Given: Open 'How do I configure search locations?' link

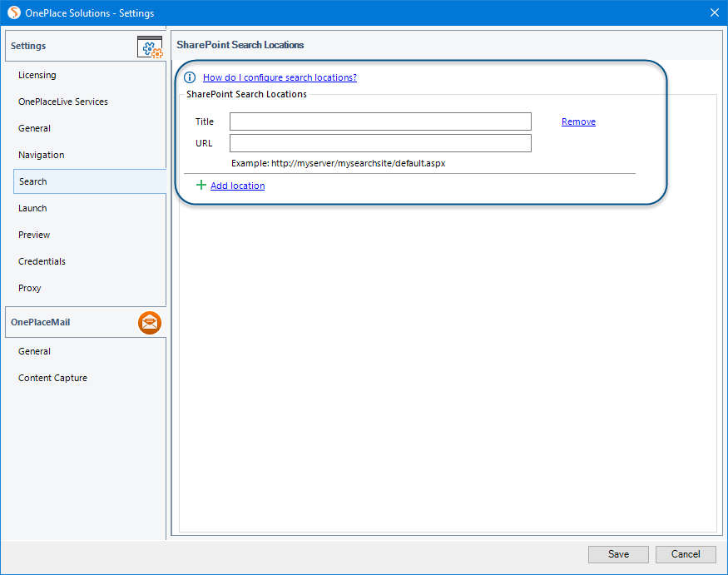Looking at the screenshot, I should point(280,77).
